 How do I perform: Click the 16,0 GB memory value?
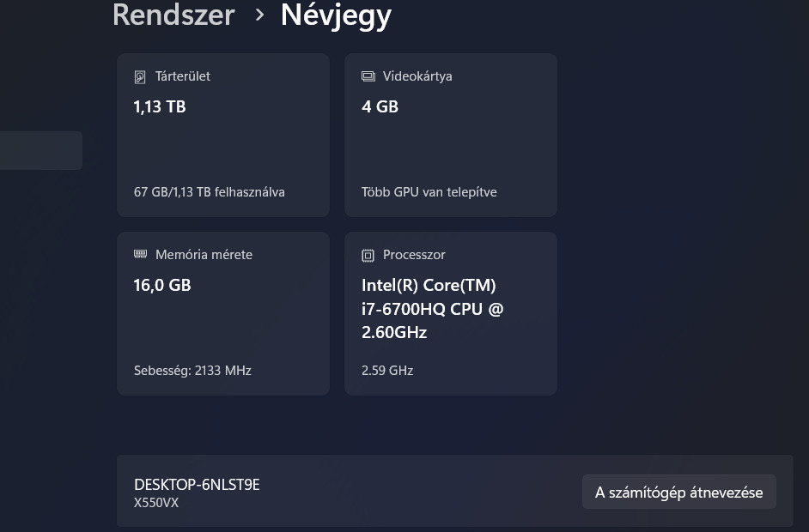pyautogui.click(x=162, y=285)
